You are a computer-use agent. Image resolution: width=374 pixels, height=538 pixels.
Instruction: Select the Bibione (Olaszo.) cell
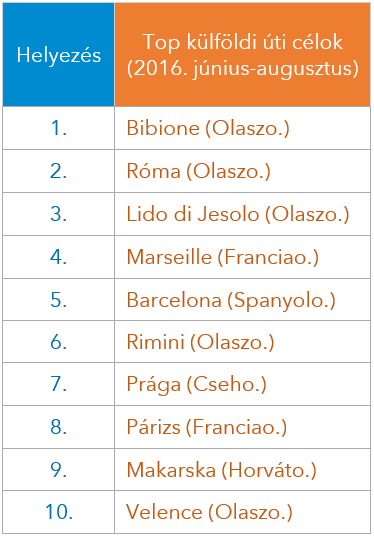point(243,128)
